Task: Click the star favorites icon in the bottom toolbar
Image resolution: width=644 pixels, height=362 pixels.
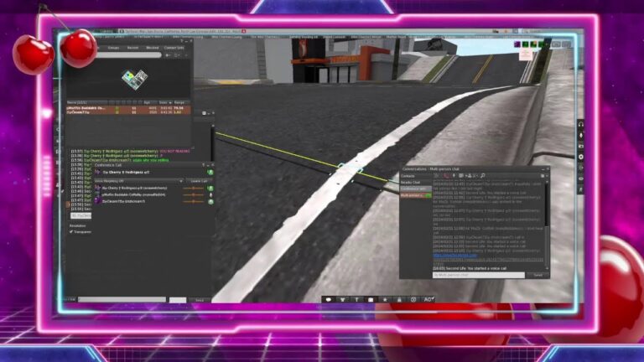Action: coord(385,300)
